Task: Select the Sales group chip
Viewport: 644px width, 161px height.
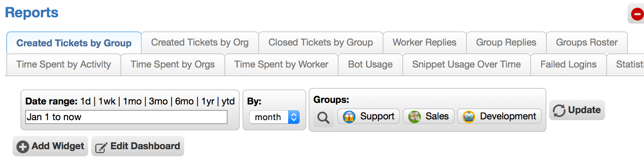Action: pyautogui.click(x=428, y=116)
